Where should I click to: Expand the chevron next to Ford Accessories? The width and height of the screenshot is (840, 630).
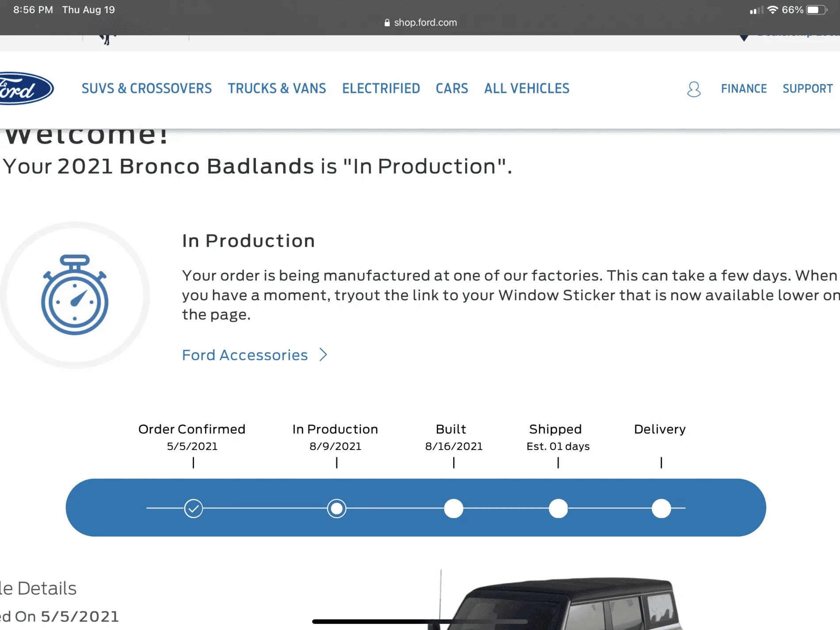pyautogui.click(x=324, y=355)
